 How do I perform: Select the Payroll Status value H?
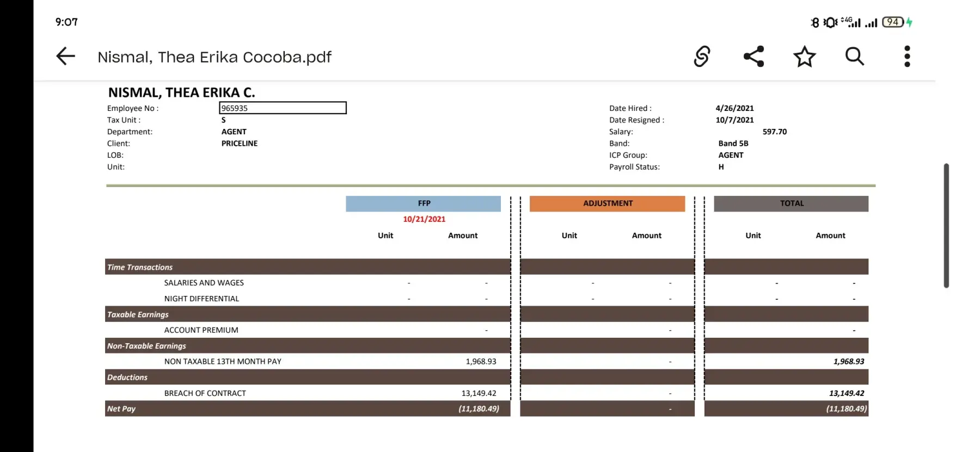(x=721, y=167)
